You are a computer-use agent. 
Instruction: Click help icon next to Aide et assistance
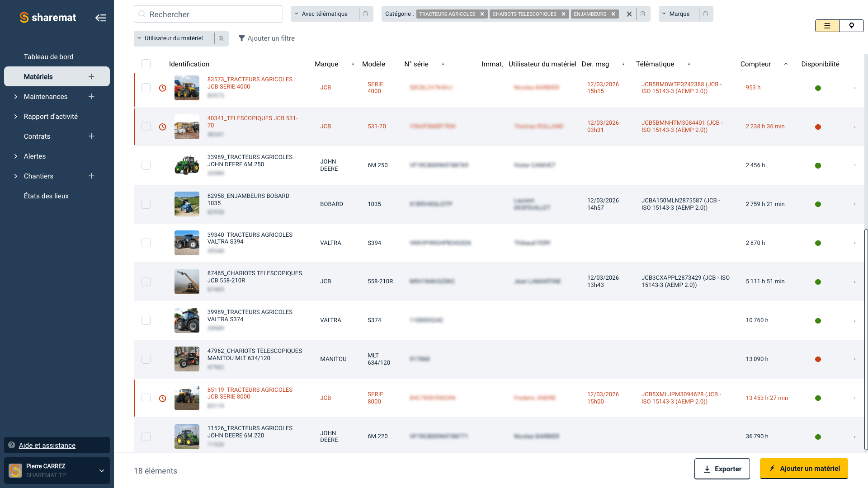(12, 445)
